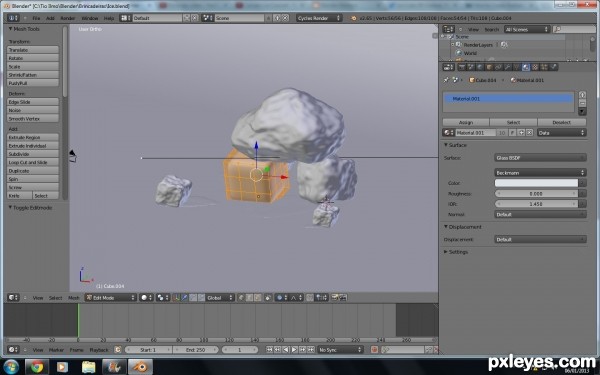Open the Render properties tab icon
Image resolution: width=600 pixels, height=375 pixels.
[x=462, y=67]
